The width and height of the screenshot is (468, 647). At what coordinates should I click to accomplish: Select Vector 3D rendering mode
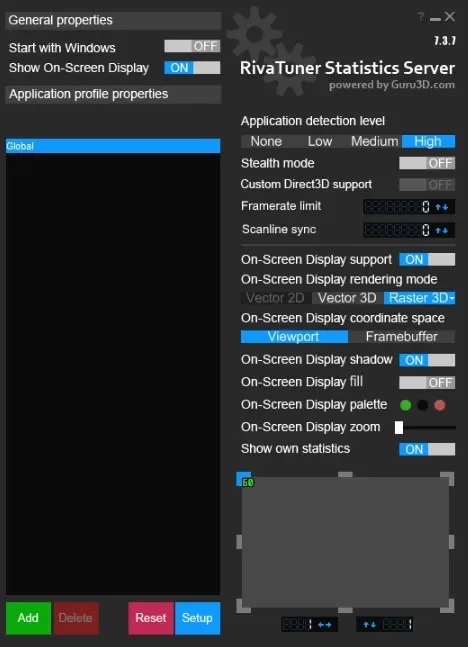(347, 298)
